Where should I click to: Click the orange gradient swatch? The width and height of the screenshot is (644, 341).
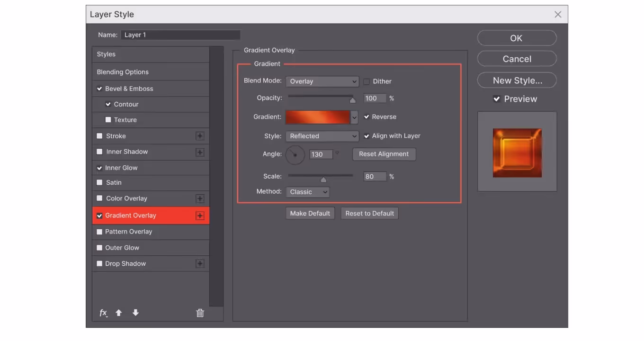click(317, 117)
